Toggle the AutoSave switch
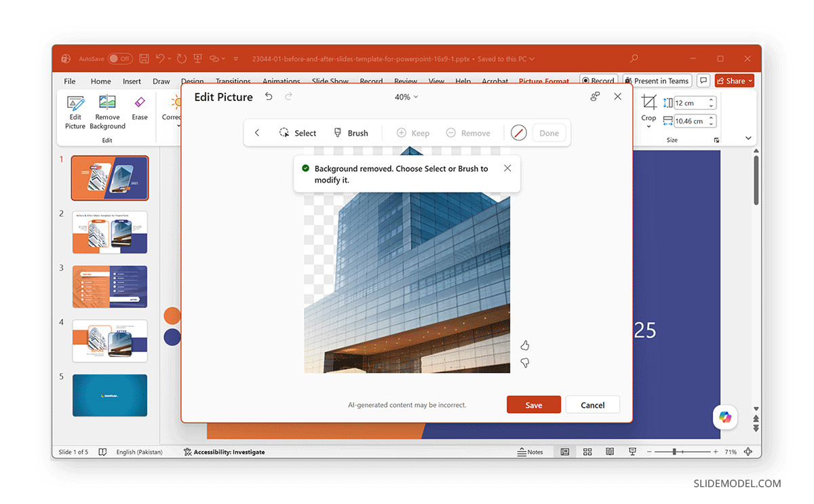The height and width of the screenshot is (504, 814). coord(120,59)
